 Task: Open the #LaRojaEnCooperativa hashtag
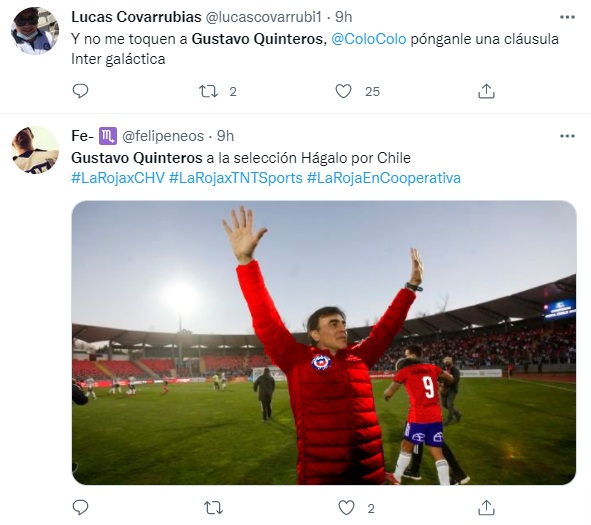point(384,178)
